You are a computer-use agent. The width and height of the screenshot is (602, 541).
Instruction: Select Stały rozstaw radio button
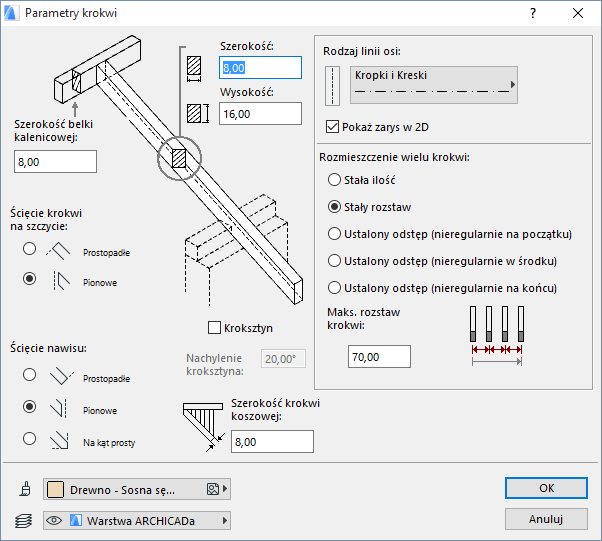[x=334, y=207]
